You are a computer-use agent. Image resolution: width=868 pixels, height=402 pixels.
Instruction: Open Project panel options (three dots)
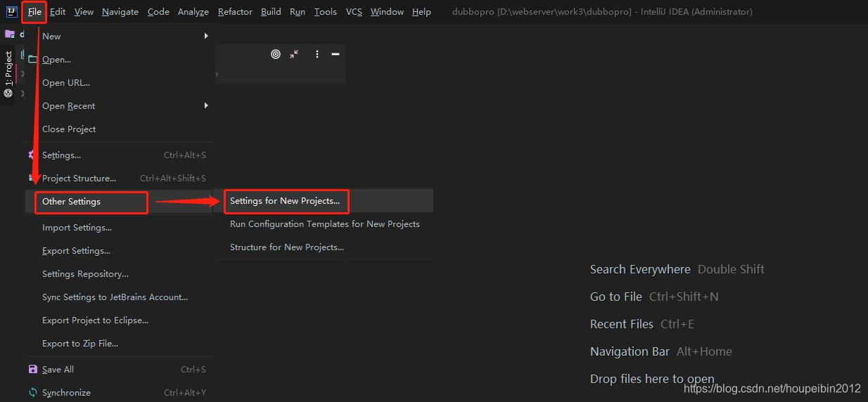pos(317,54)
